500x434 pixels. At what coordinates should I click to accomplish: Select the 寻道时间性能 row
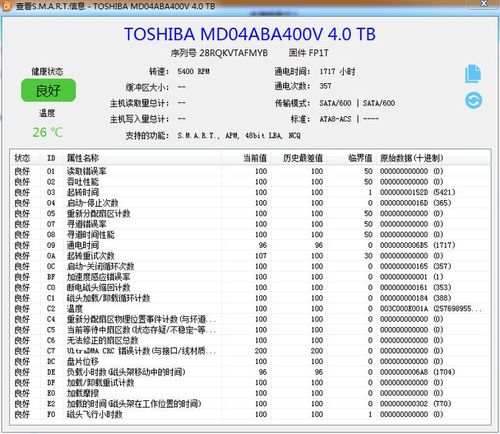[250, 235]
